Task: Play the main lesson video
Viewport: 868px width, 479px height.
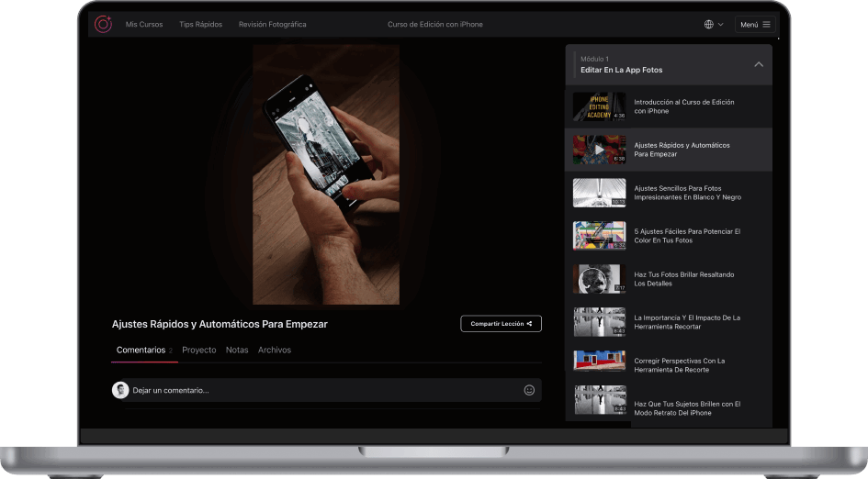Action: tap(326, 174)
